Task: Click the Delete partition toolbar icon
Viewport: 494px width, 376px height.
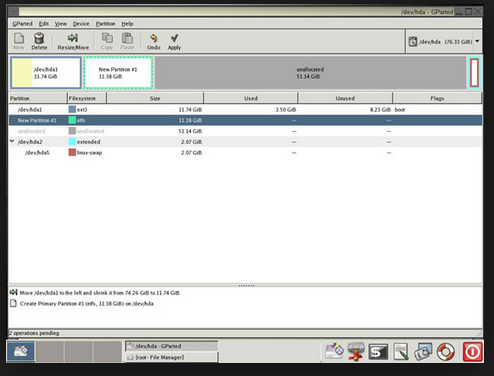Action: click(39, 41)
